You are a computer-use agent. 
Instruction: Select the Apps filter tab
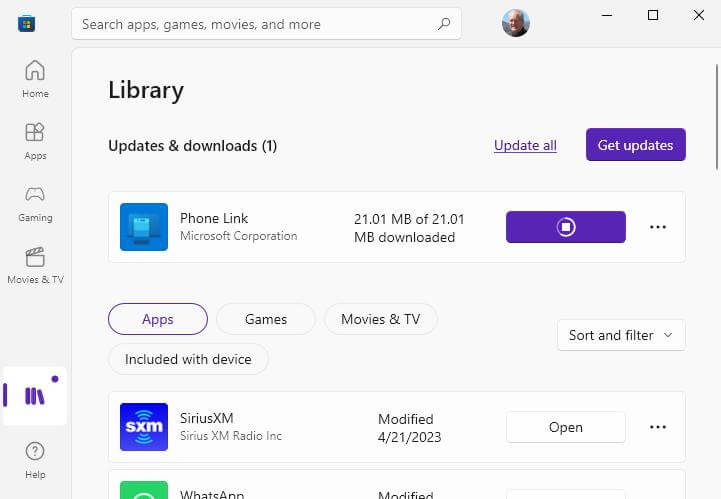(158, 319)
